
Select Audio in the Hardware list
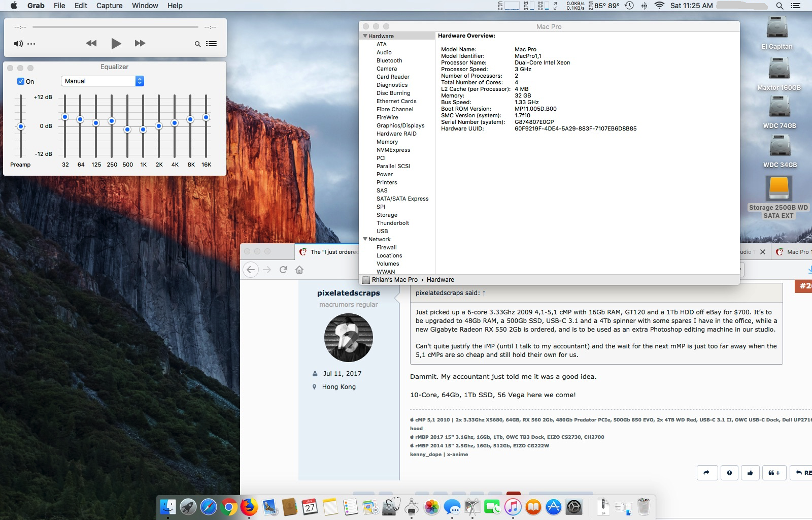384,52
